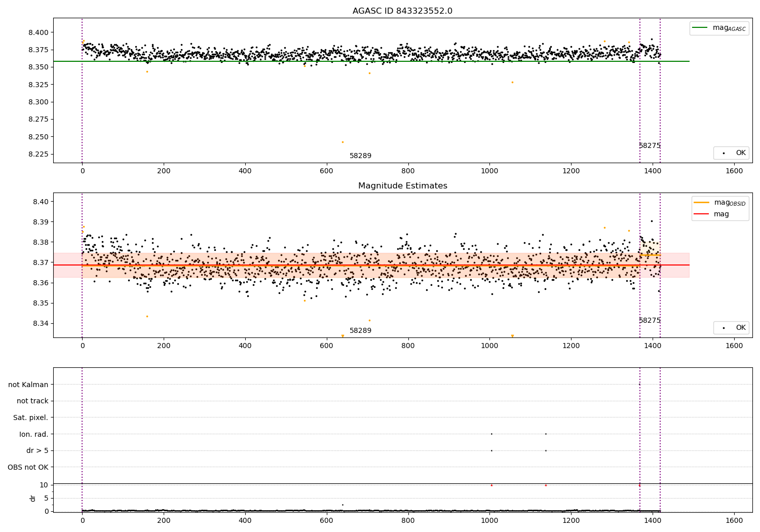Click the 'Sat. pixel.' axis label
This screenshot has width=760, height=532.
pyautogui.click(x=31, y=417)
